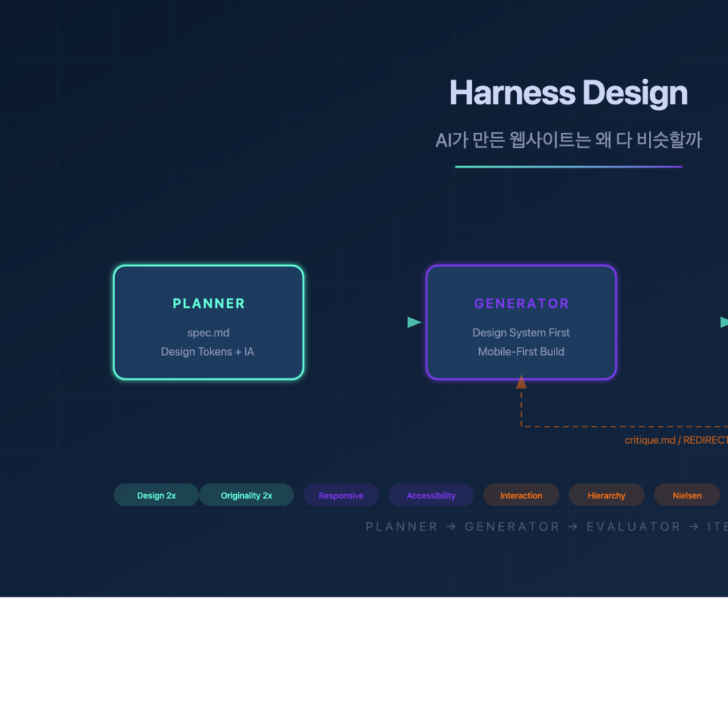Click the Mobile-First Build line
Screen dimensions: 728x728
(x=521, y=352)
